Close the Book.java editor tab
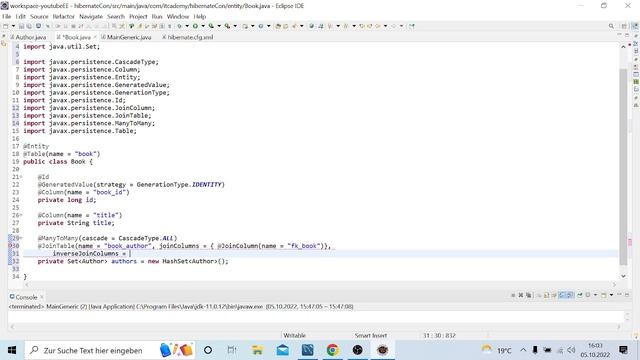Image resolution: width=640 pixels, height=360 pixels. point(95,37)
